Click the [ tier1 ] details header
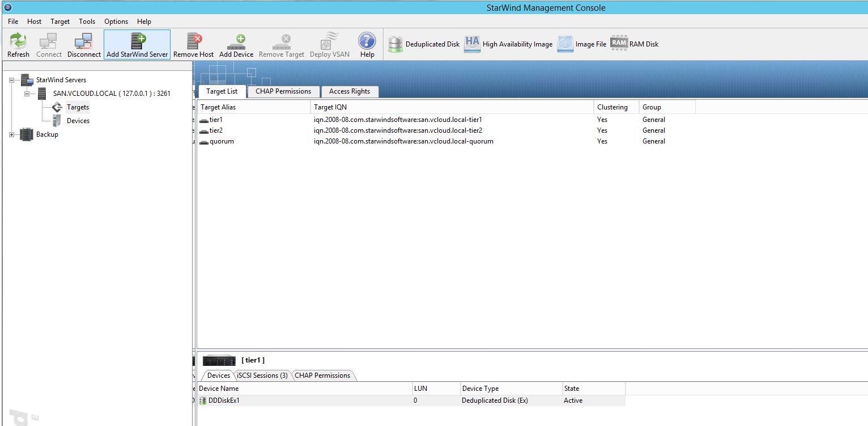Image resolution: width=868 pixels, height=426 pixels. pyautogui.click(x=253, y=360)
